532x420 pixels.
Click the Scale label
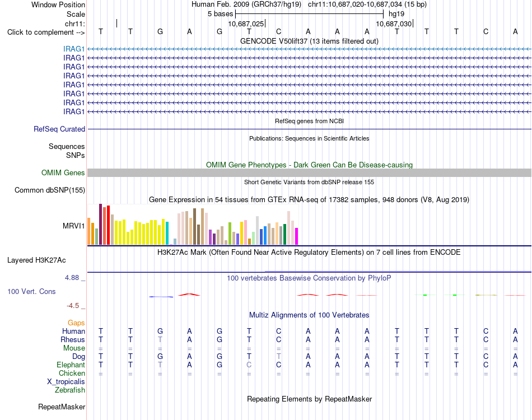tap(76, 14)
